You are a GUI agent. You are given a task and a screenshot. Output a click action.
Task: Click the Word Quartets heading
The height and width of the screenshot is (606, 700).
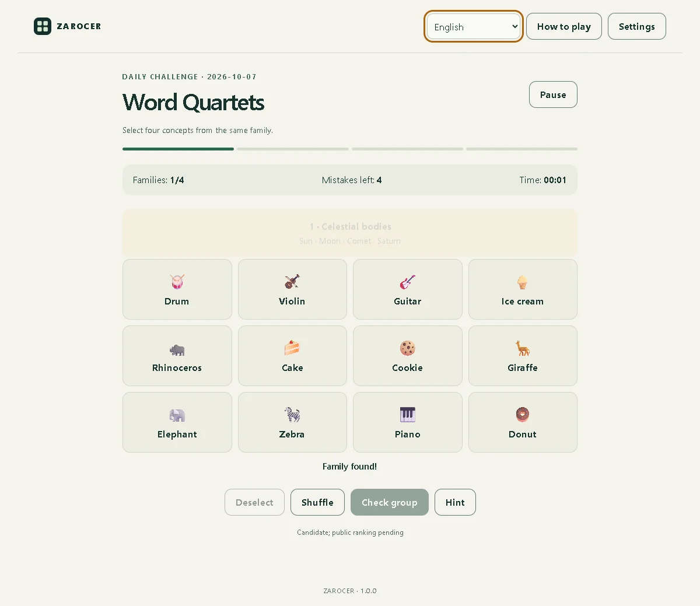pyautogui.click(x=193, y=103)
